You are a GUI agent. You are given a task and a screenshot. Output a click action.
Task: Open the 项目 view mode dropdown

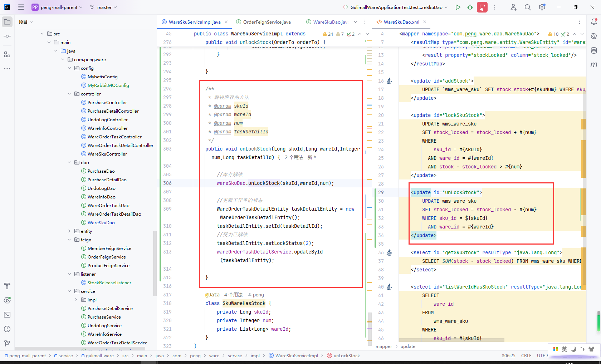click(x=26, y=22)
